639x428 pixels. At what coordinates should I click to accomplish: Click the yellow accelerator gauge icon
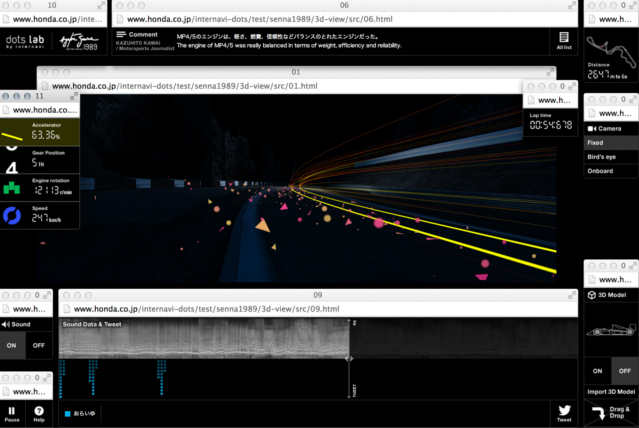pos(12,136)
